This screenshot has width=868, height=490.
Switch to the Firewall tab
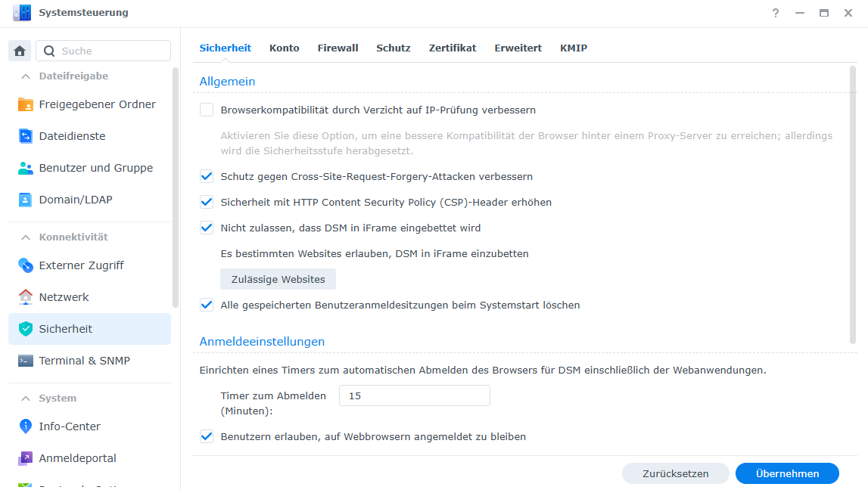338,48
